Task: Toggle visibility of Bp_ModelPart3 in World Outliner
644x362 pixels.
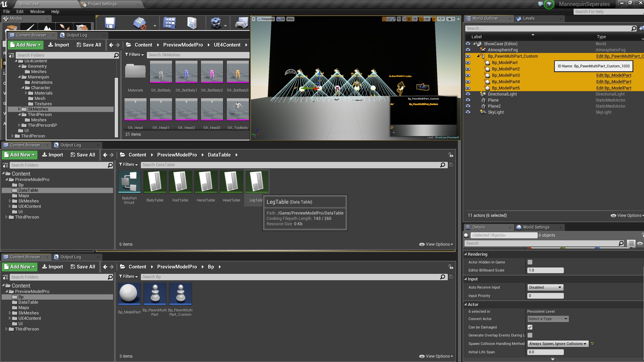Action: click(x=468, y=75)
